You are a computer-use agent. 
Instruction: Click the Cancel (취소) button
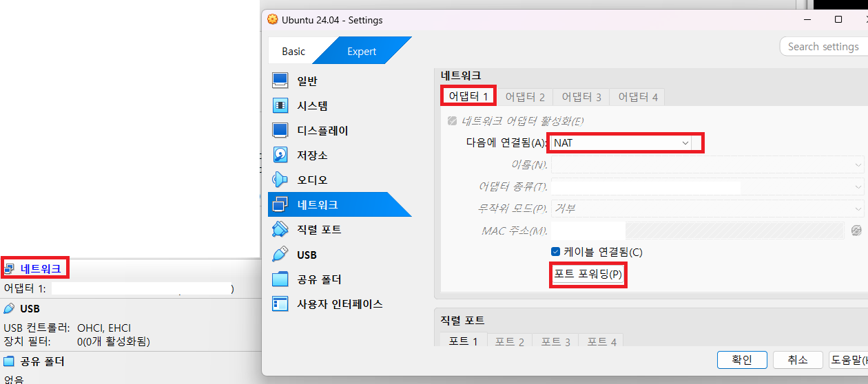[x=798, y=360]
